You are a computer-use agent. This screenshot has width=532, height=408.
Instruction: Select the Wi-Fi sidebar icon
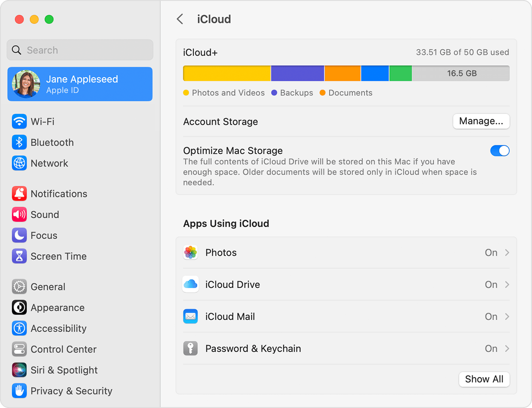click(19, 121)
